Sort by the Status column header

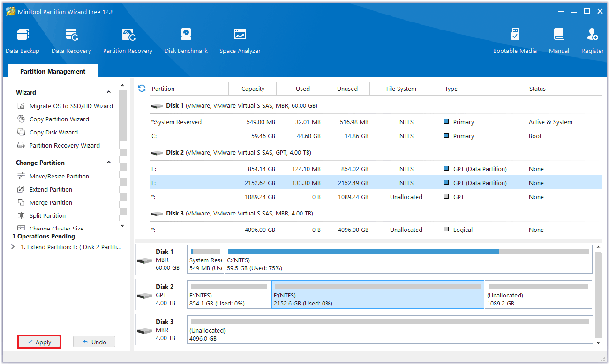[x=564, y=89]
